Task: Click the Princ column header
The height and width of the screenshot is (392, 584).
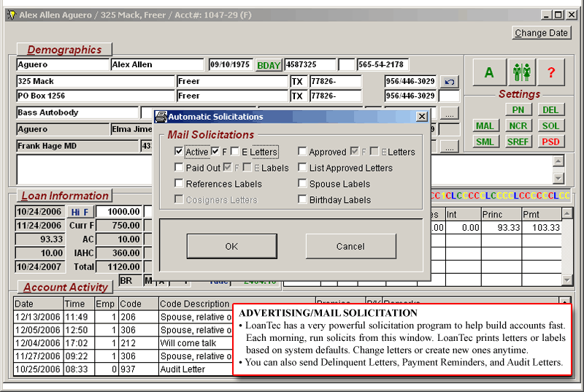Action: click(x=501, y=214)
